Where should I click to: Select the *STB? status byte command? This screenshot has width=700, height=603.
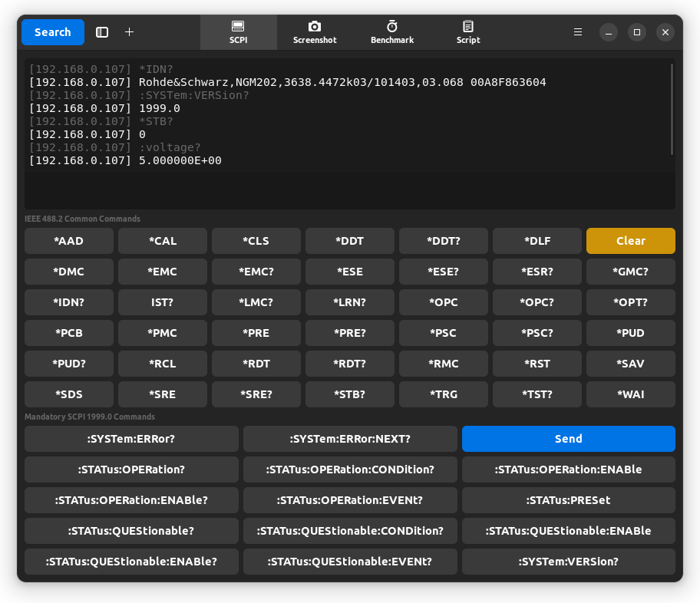pos(349,394)
